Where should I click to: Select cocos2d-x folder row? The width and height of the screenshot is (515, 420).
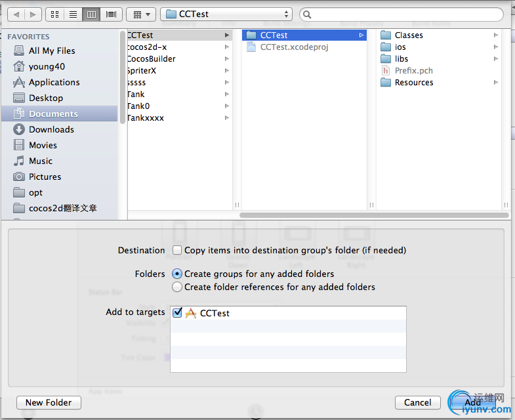180,47
